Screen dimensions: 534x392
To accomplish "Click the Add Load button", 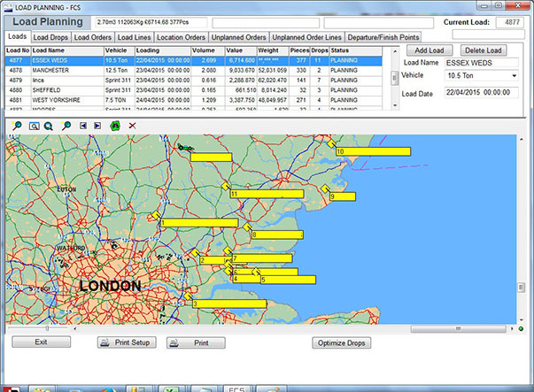I will pos(429,50).
